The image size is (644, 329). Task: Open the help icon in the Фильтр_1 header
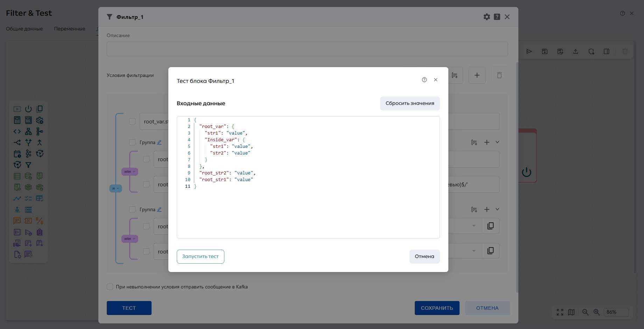click(x=497, y=17)
